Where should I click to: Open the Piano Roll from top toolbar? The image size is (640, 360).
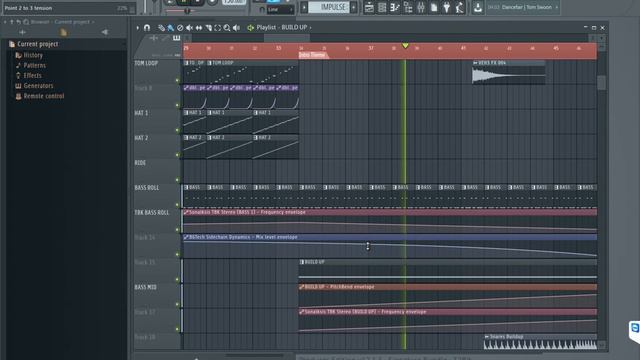395,7
